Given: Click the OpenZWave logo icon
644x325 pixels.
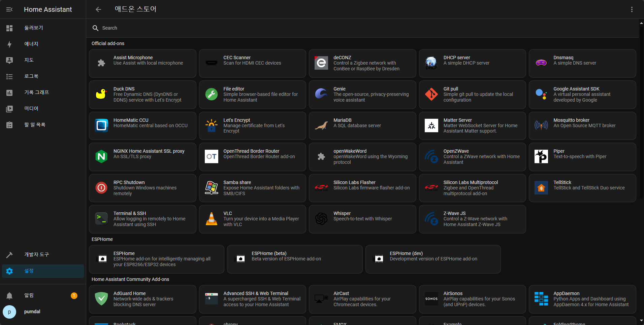Looking at the screenshot, I should tap(431, 156).
